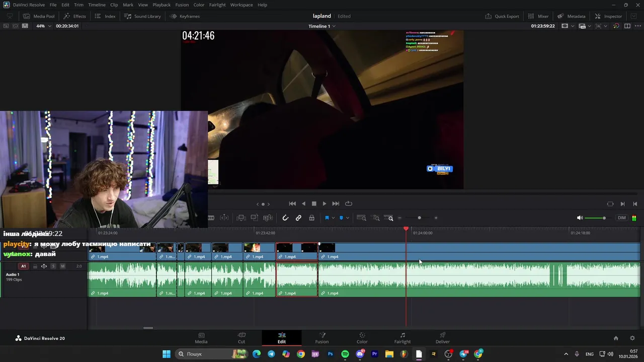The image size is (644, 362).
Task: Open the flag color dropdown arrow
Action: 333,218
